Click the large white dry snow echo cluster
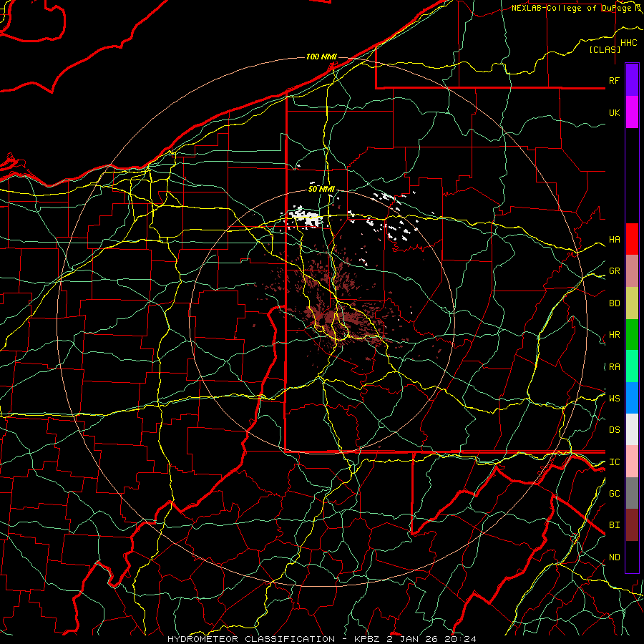The width and height of the screenshot is (644, 644). pyautogui.click(x=305, y=217)
